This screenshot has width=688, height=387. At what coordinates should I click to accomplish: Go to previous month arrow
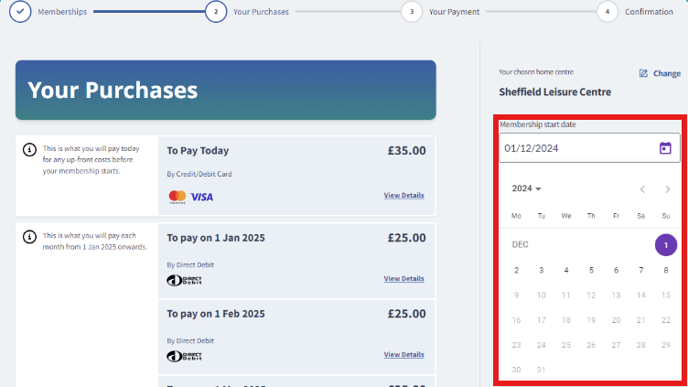[642, 189]
